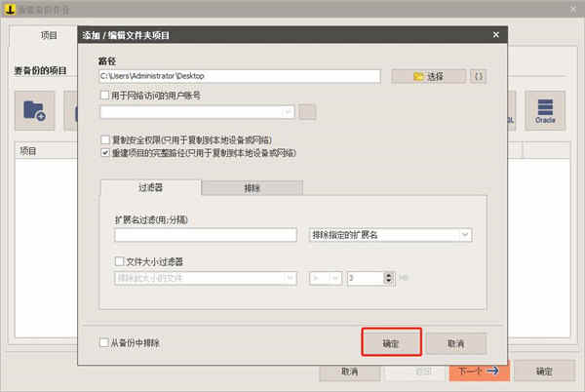Enable user account for network access
Image resolution: width=585 pixels, height=392 pixels.
click(x=105, y=96)
